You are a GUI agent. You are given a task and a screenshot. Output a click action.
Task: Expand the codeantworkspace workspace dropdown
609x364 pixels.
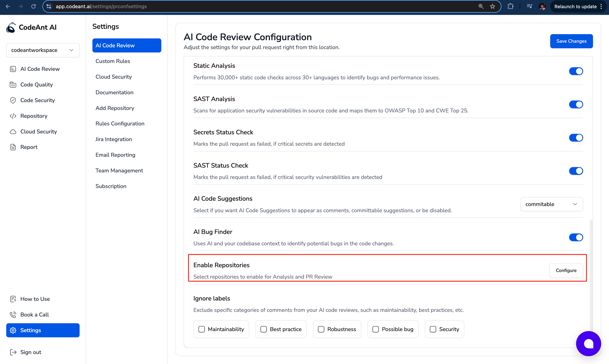(x=43, y=50)
